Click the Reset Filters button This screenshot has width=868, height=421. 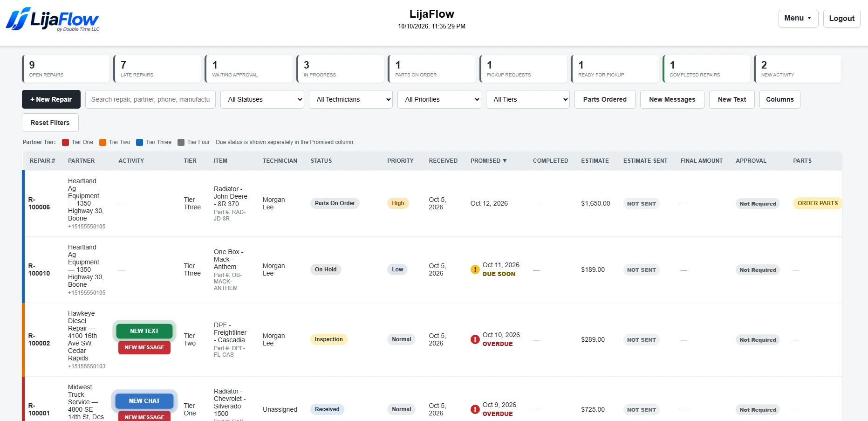(50, 123)
